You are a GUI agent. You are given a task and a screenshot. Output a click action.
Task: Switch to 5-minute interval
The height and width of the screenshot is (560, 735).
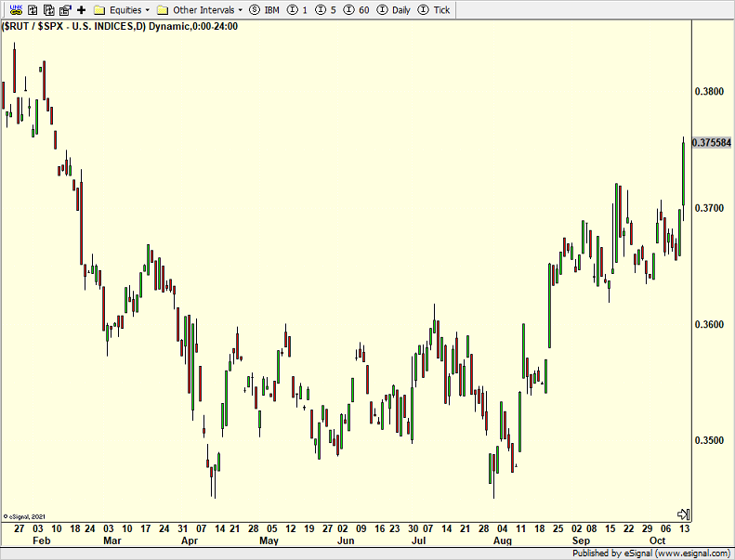pyautogui.click(x=327, y=9)
